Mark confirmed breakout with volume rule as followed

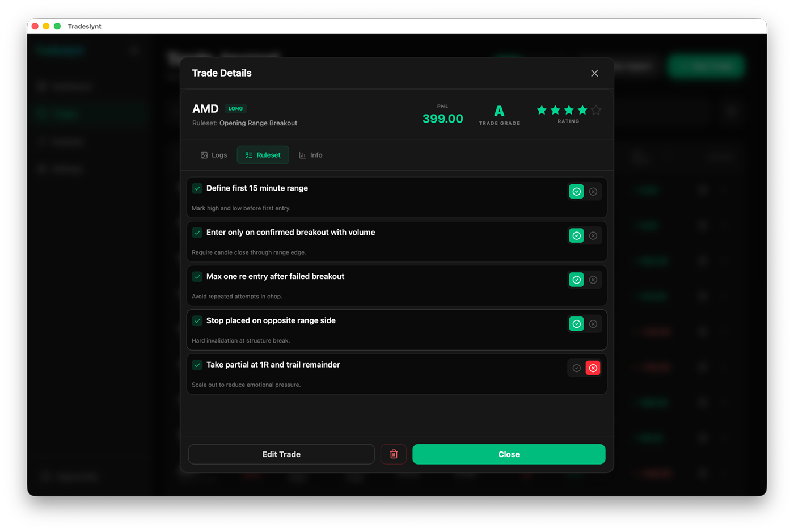click(576, 236)
